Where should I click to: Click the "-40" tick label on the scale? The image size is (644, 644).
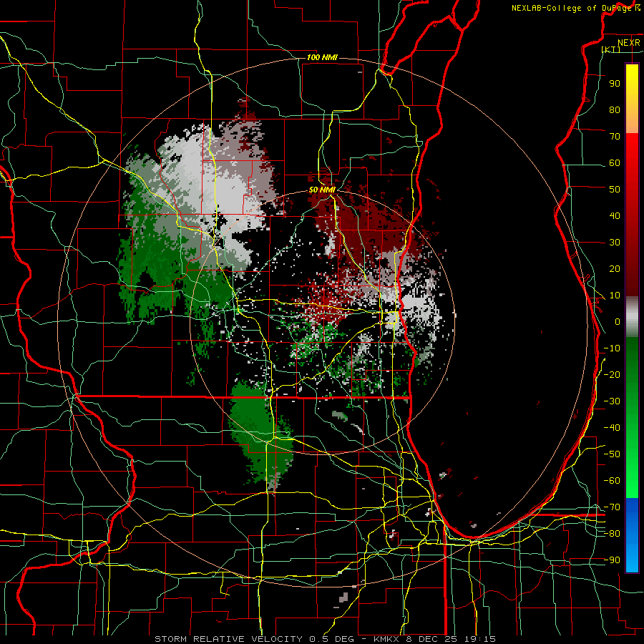pyautogui.click(x=612, y=428)
